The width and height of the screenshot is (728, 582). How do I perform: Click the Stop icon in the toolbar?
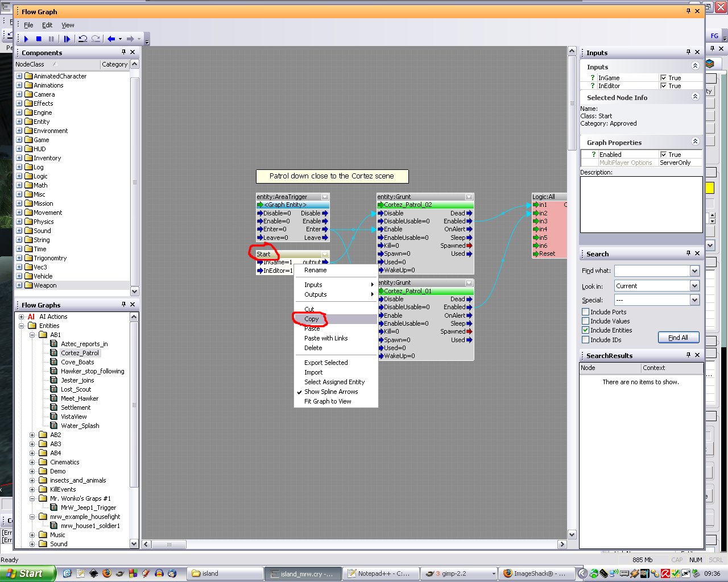(39, 39)
